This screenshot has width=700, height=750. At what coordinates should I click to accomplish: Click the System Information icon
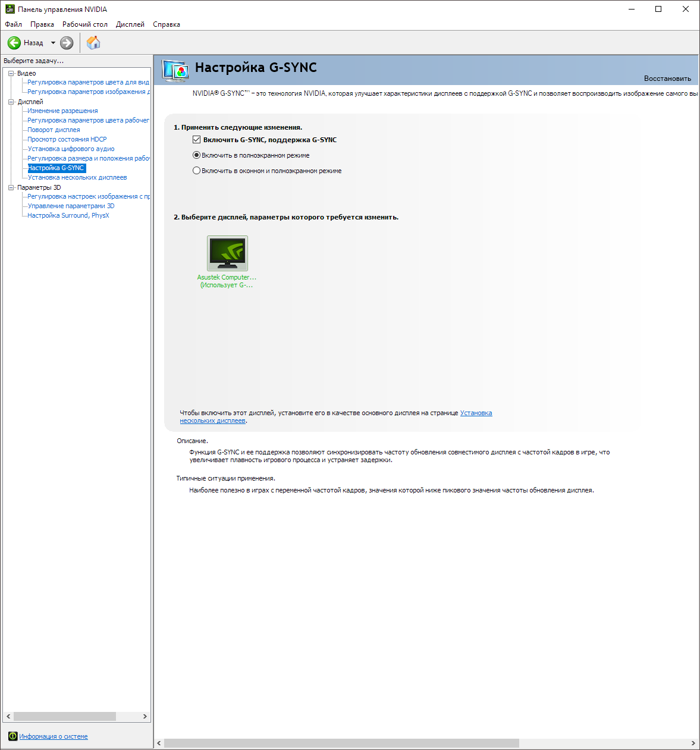click(12, 736)
